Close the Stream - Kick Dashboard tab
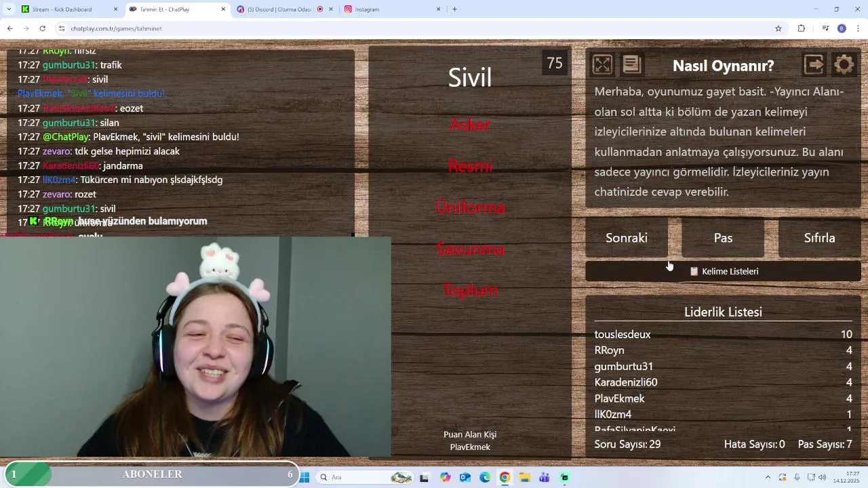 (x=115, y=9)
